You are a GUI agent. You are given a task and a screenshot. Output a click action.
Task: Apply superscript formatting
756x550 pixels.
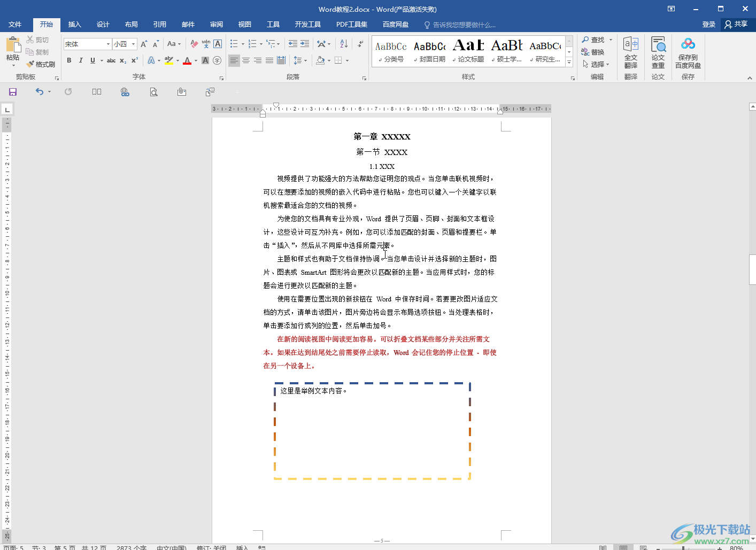(135, 60)
